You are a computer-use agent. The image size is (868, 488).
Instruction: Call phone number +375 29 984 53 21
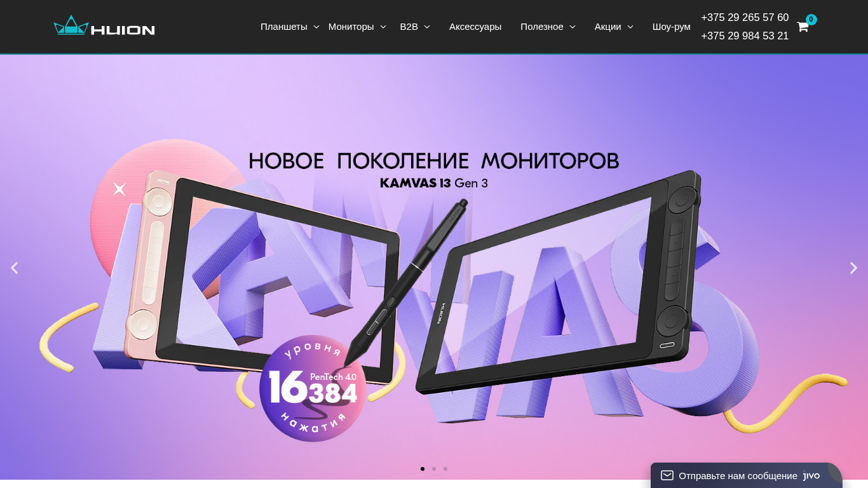tap(745, 36)
